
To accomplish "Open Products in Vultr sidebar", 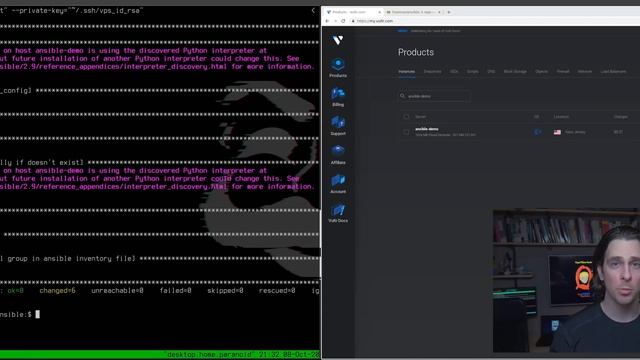I will pos(338,68).
